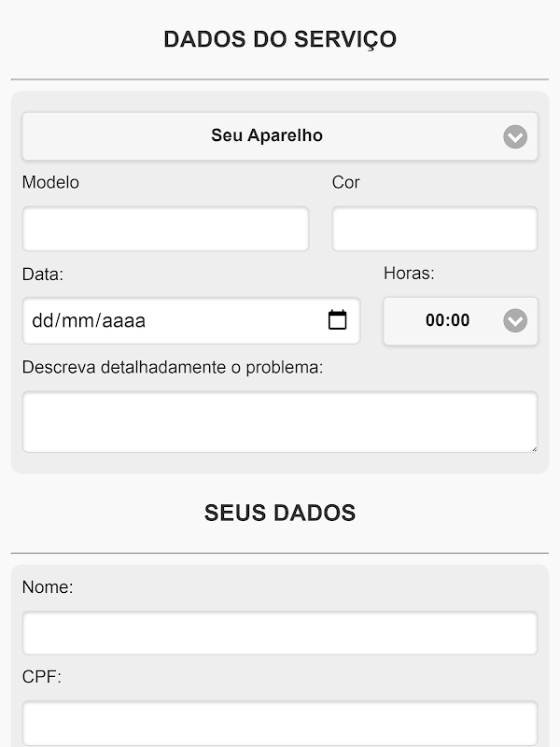Select the month (mm) segment of date
Viewport: 560px width, 747px height.
click(79, 321)
